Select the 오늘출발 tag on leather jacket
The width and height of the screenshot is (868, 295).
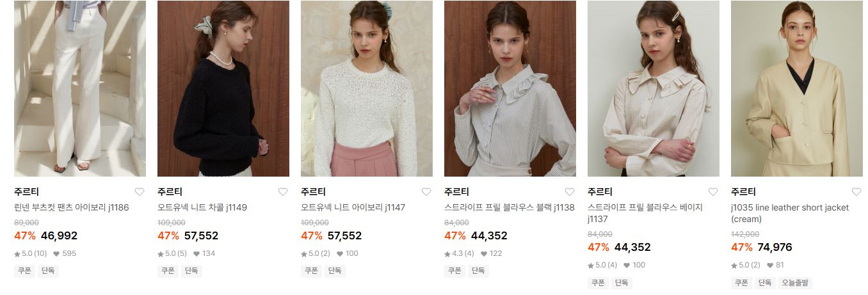click(x=795, y=283)
